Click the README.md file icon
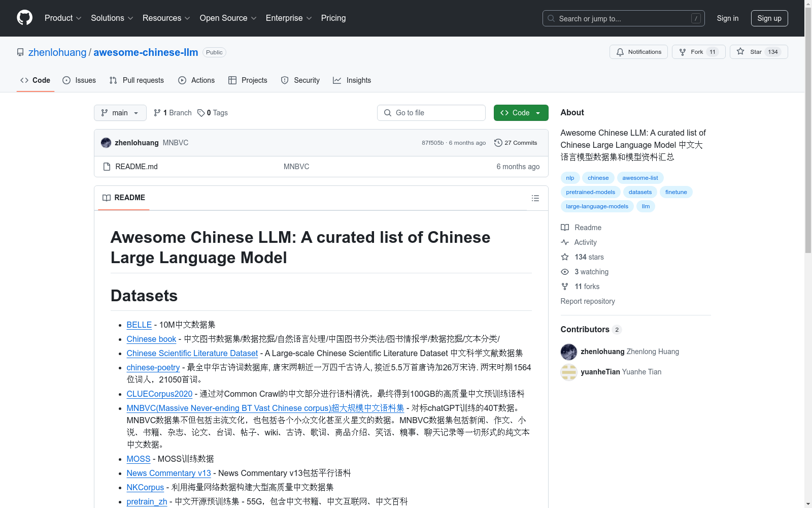 (x=107, y=167)
